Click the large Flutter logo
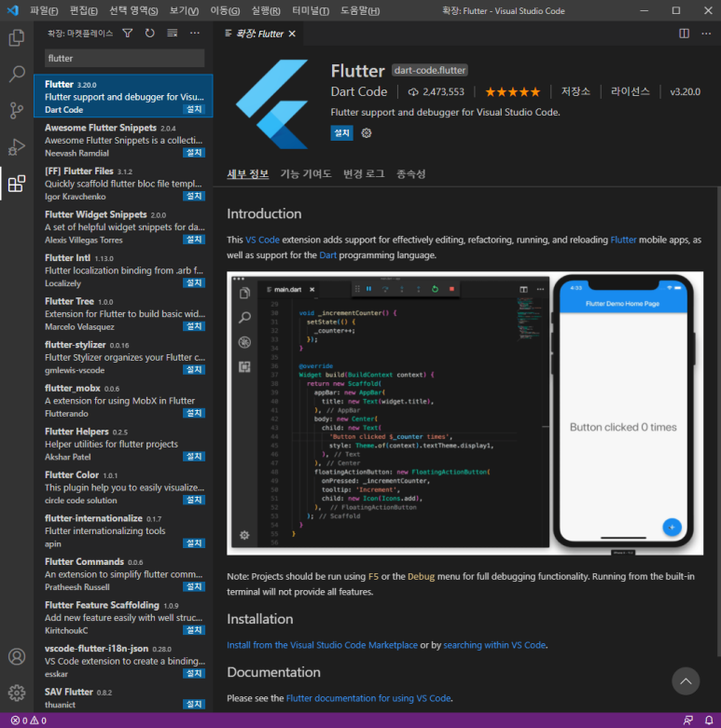721x728 pixels. [272, 104]
